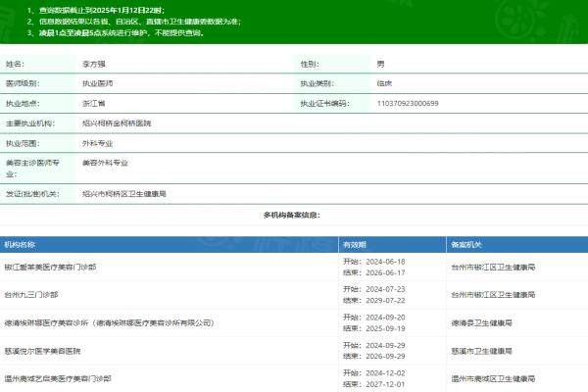Click the 临床 value

coord(384,83)
